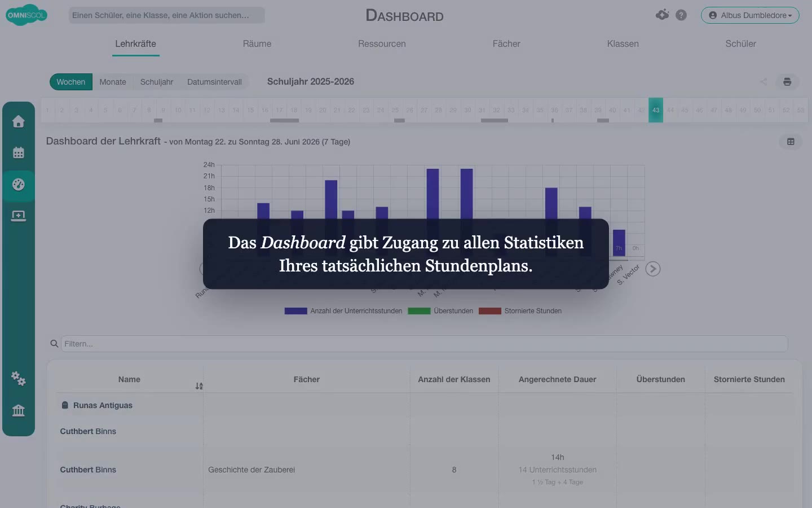This screenshot has height=508, width=812.
Task: Click the green Überstunden legend swatch
Action: (x=419, y=311)
